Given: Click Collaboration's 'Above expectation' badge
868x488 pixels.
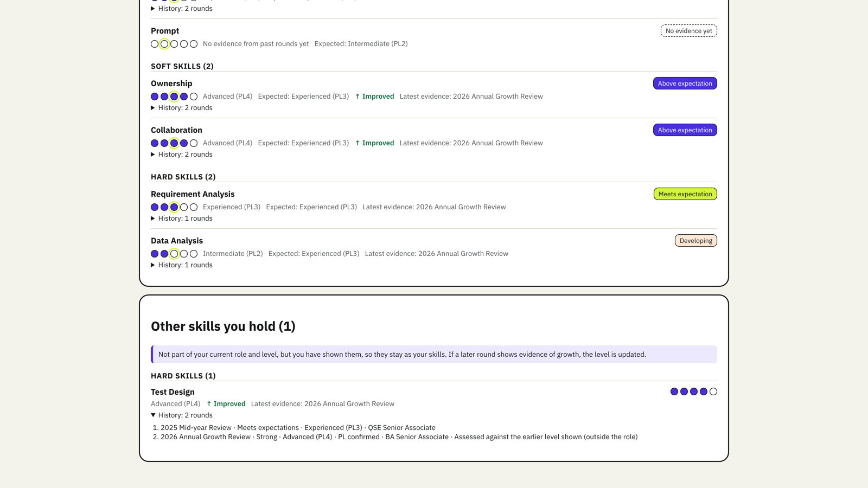Looking at the screenshot, I should pyautogui.click(x=685, y=130).
